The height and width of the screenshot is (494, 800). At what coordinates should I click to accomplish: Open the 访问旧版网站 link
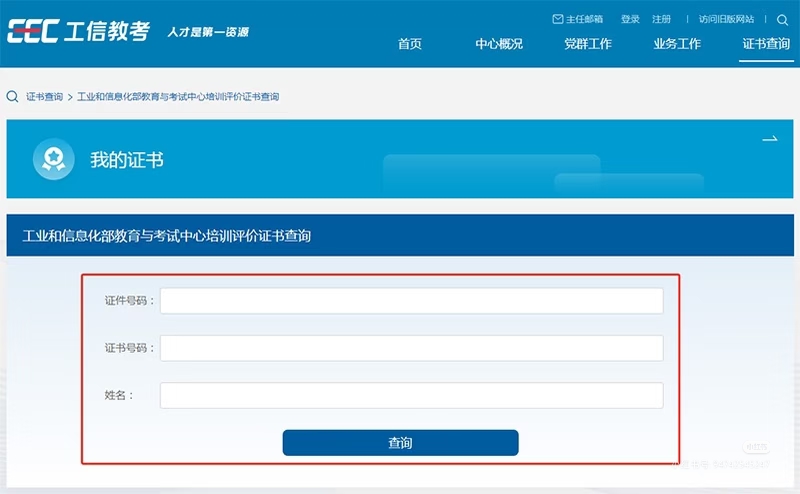pyautogui.click(x=726, y=19)
